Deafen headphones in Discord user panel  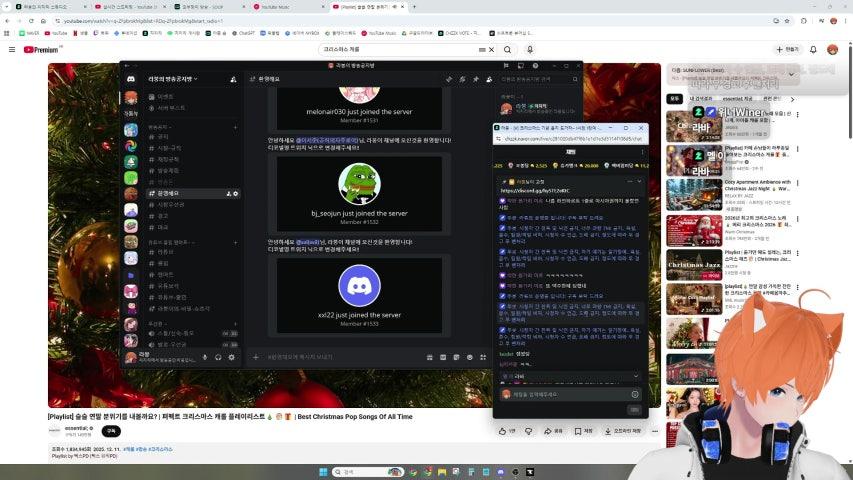tap(218, 357)
